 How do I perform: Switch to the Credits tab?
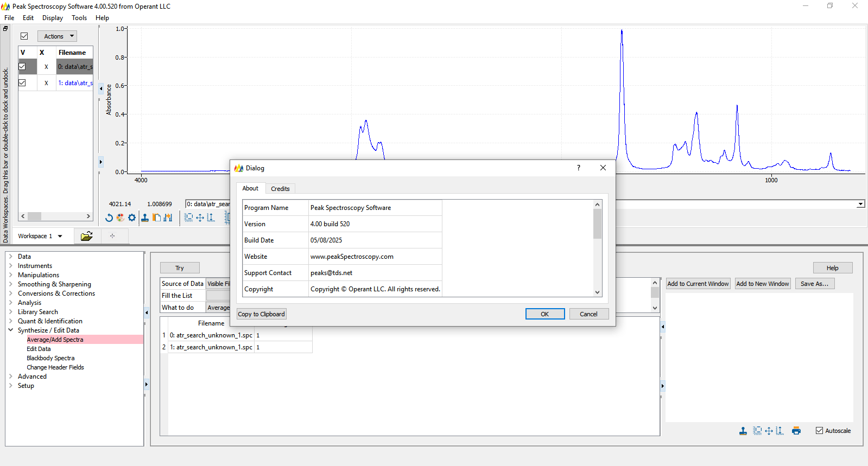point(280,189)
